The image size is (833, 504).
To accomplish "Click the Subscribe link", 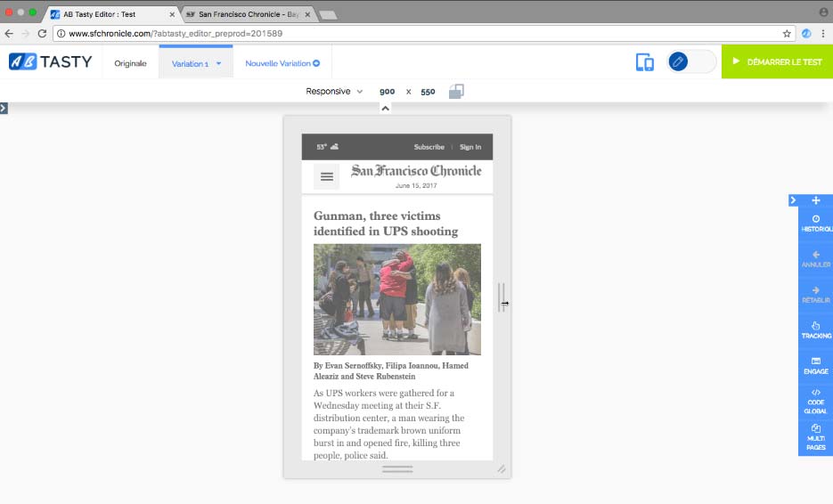I will pos(429,147).
